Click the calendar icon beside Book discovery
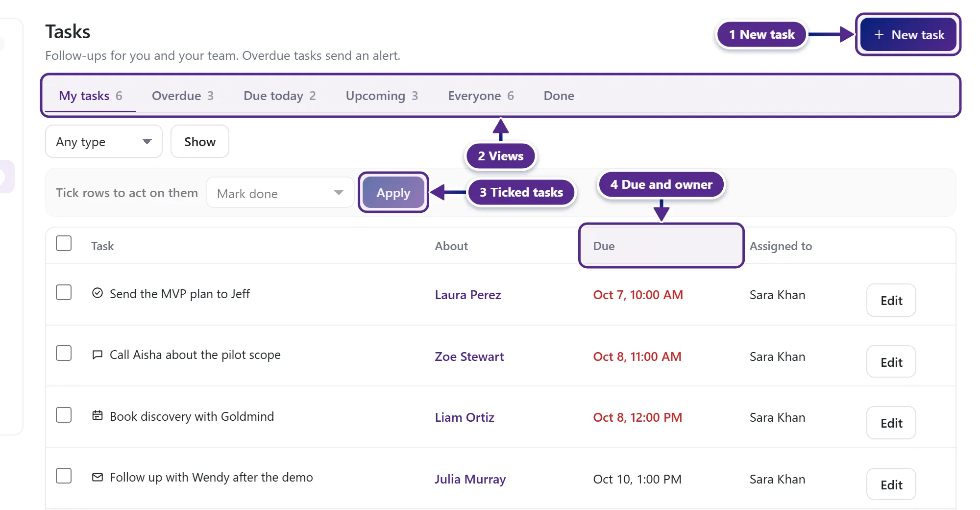Viewport: 980px width, 510px height. pyautogui.click(x=98, y=416)
